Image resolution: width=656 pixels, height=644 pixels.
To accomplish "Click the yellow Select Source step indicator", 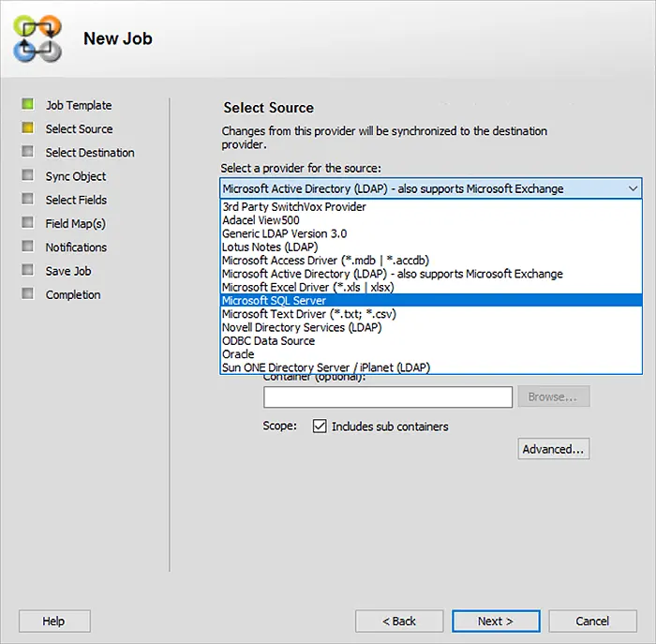I will pos(27,127).
